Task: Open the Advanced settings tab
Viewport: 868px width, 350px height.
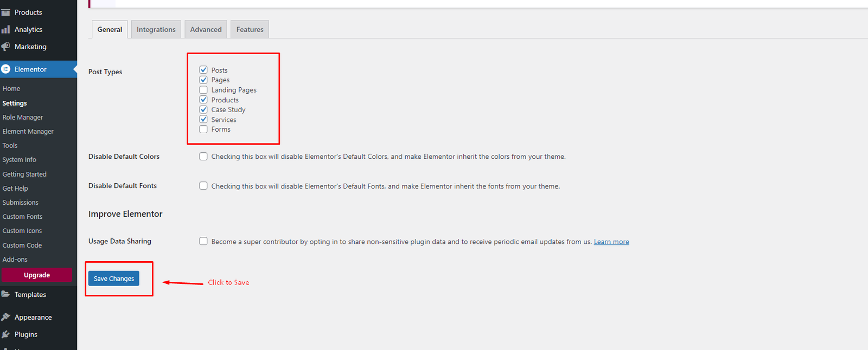Action: point(206,29)
